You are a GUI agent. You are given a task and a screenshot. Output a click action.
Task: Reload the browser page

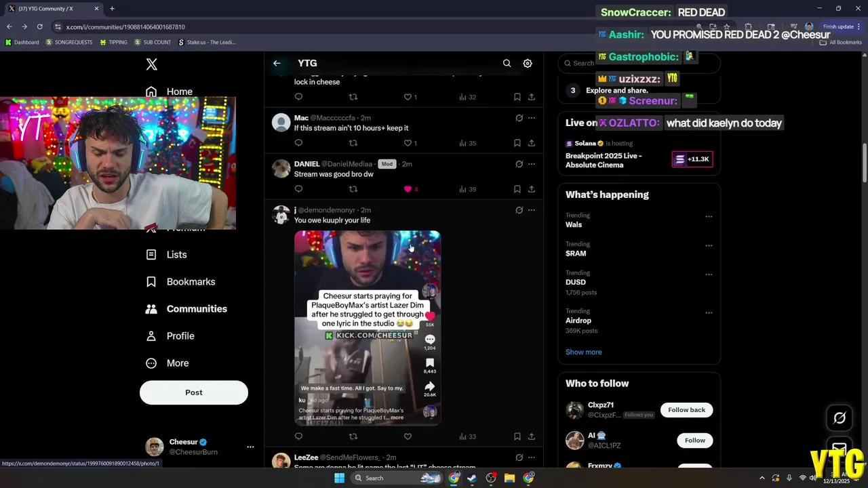coord(39,26)
